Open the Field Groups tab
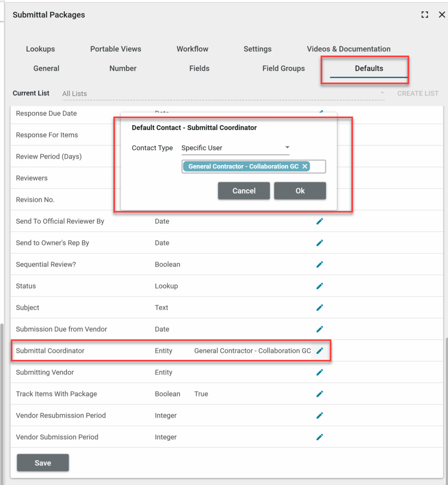The width and height of the screenshot is (448, 485). click(x=283, y=69)
